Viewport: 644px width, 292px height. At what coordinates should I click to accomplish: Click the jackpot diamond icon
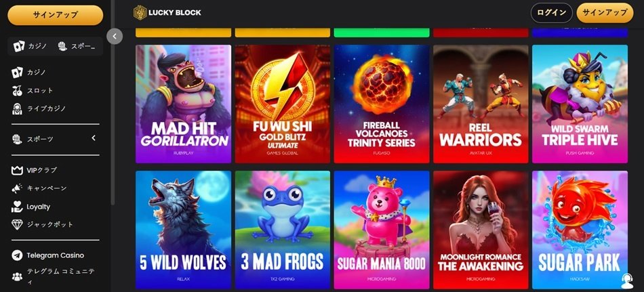(x=17, y=225)
